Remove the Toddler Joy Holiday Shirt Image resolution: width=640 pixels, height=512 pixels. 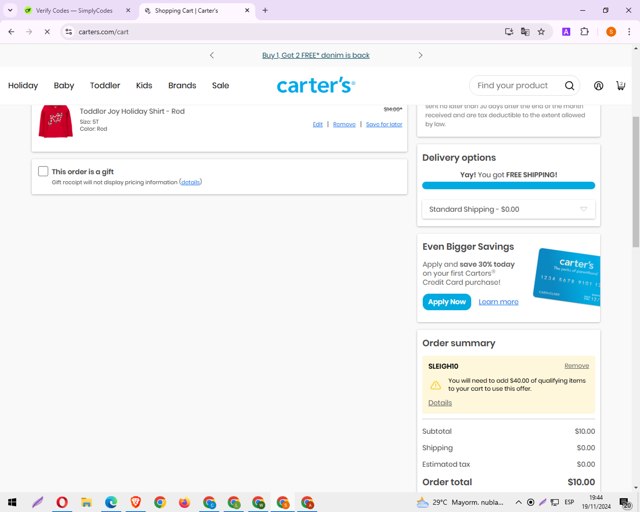click(344, 125)
